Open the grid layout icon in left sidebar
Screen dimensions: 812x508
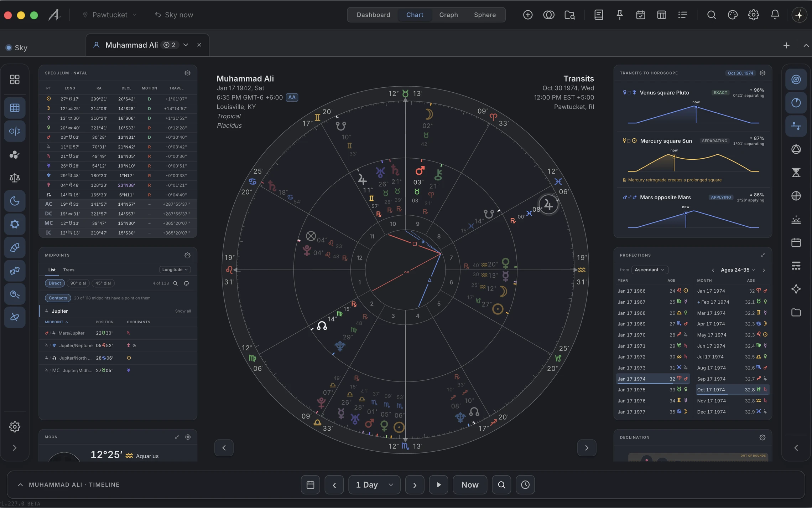click(15, 79)
